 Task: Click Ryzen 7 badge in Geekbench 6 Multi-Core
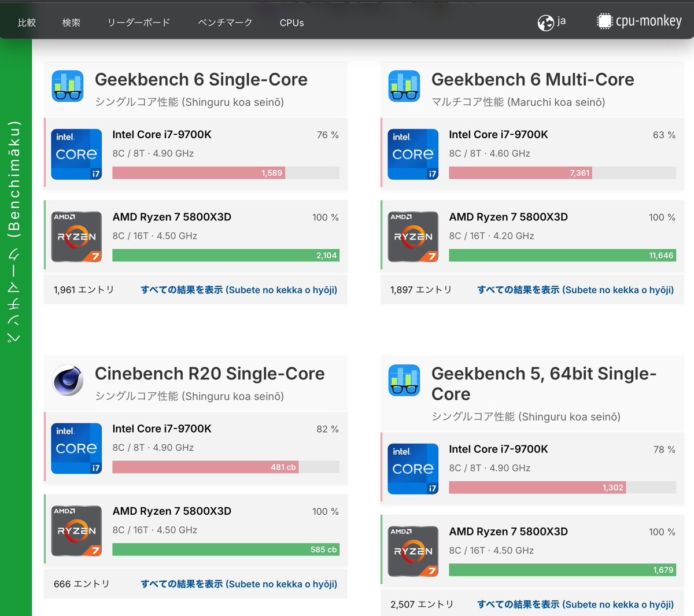pos(413,237)
